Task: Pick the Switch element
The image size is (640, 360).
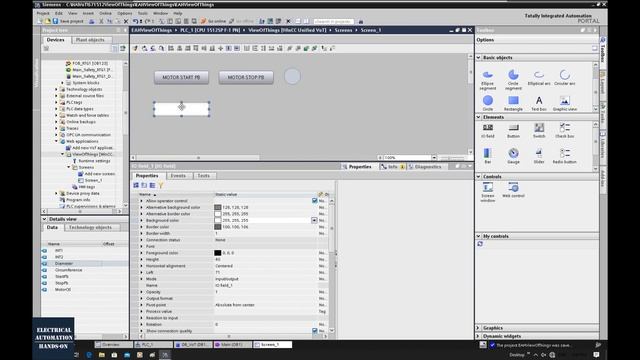Action: click(x=539, y=131)
